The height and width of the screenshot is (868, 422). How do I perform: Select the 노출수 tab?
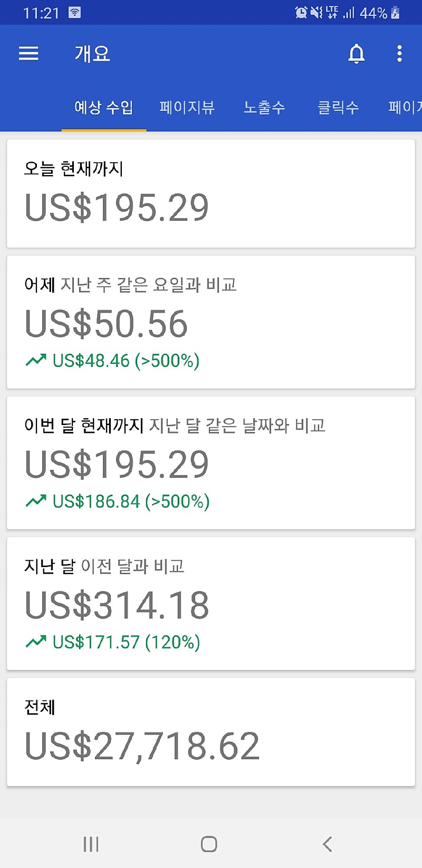coord(264,108)
